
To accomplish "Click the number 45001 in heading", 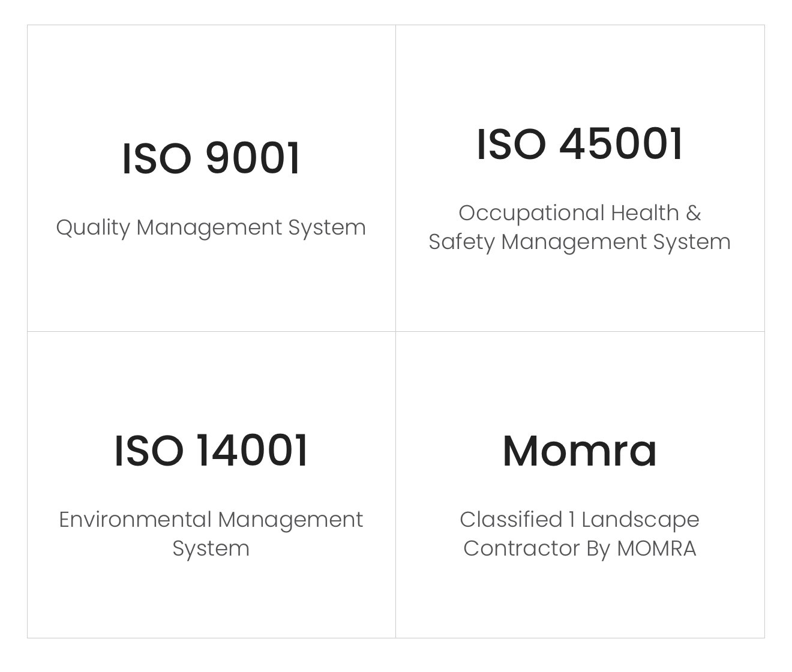I will tap(622, 144).
